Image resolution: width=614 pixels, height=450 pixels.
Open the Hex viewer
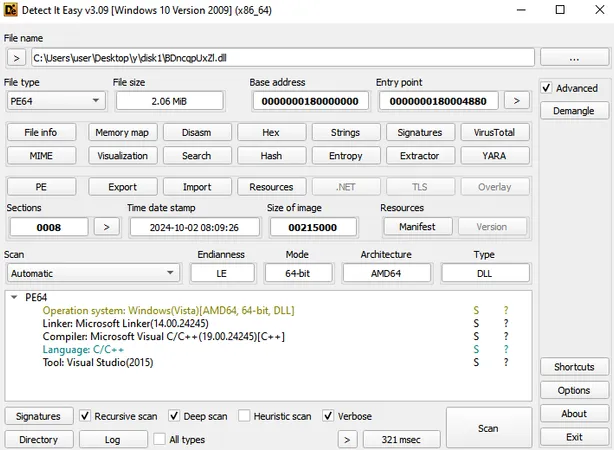click(x=271, y=132)
